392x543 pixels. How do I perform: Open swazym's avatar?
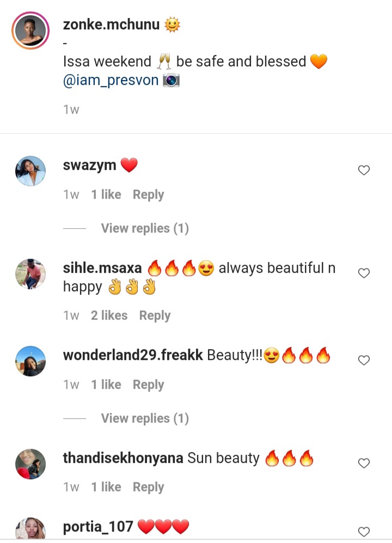(30, 170)
